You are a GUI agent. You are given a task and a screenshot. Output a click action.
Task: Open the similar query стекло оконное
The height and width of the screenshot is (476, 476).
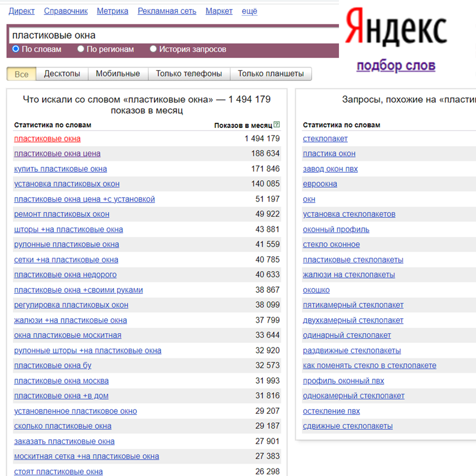pos(331,245)
